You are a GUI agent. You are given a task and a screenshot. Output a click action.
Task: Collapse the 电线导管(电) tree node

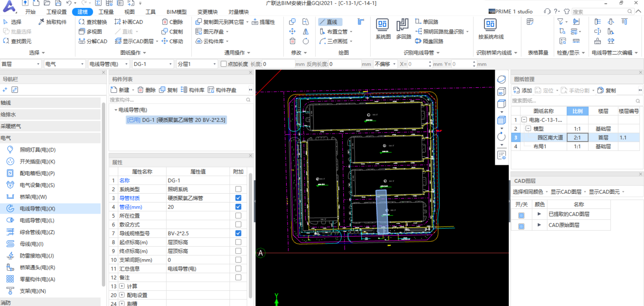116,110
